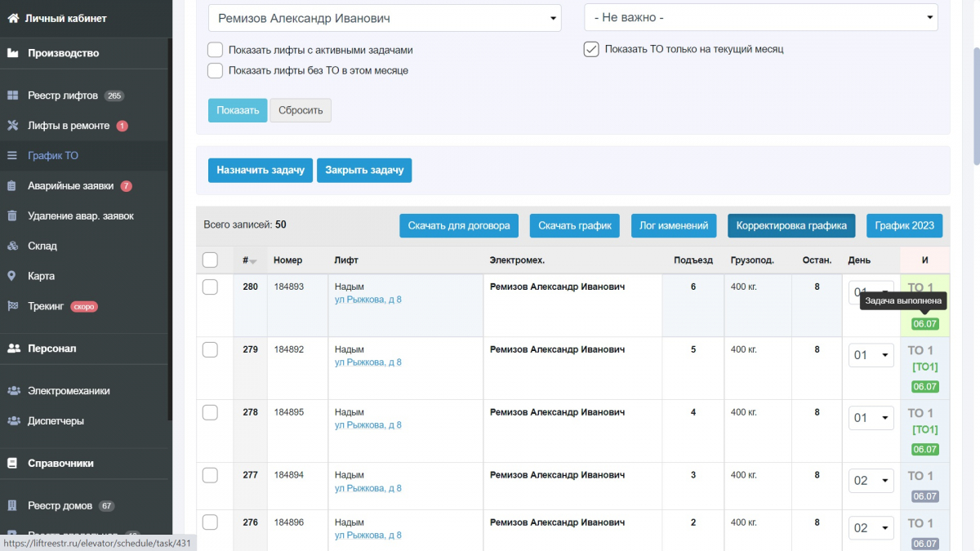This screenshot has width=980, height=551.
Task: Click the Скачать график button
Action: [x=575, y=225]
